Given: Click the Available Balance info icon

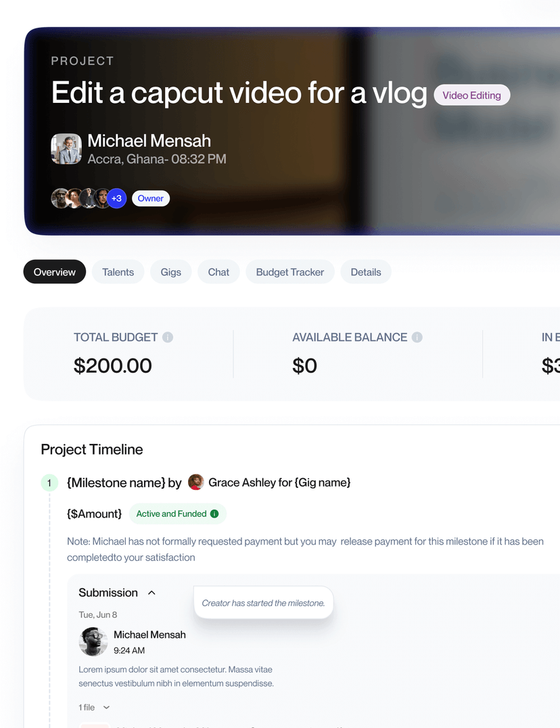Looking at the screenshot, I should (x=417, y=337).
